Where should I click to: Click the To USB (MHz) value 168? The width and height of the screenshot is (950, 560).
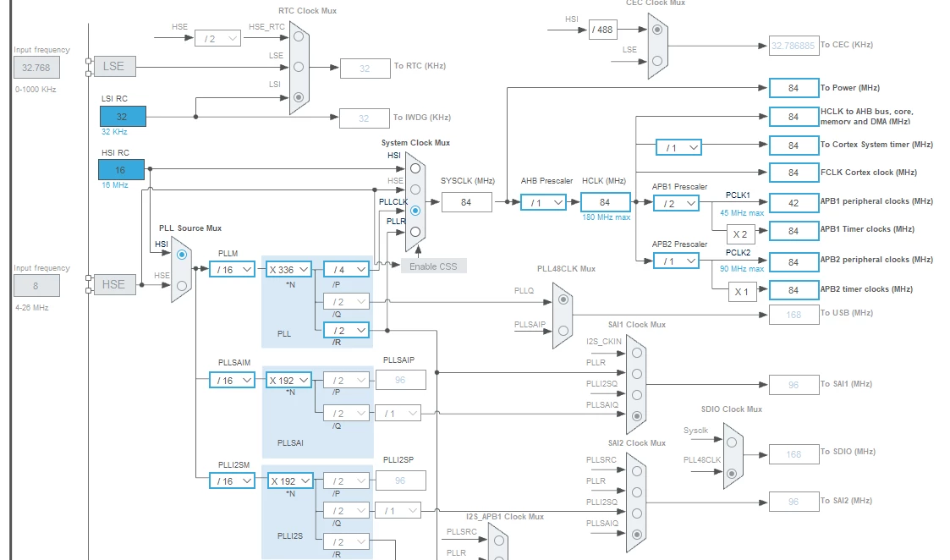pyautogui.click(x=793, y=315)
